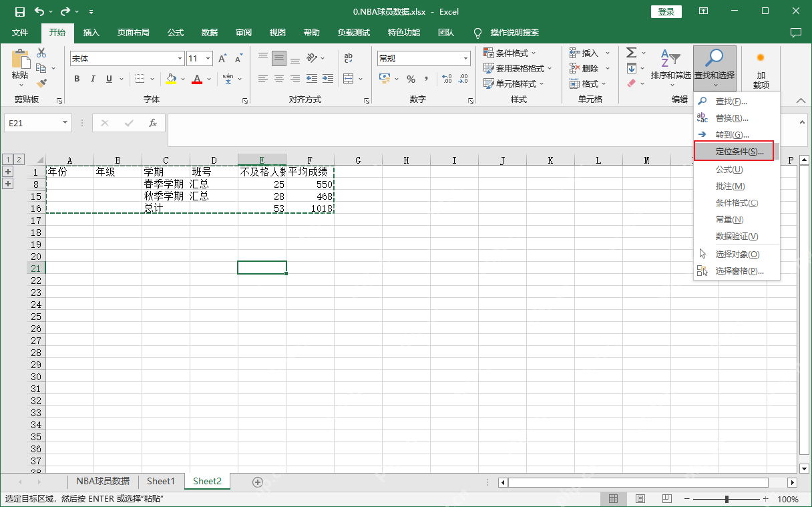The height and width of the screenshot is (507, 812).
Task: Click the merge and center icon
Action: (x=348, y=79)
